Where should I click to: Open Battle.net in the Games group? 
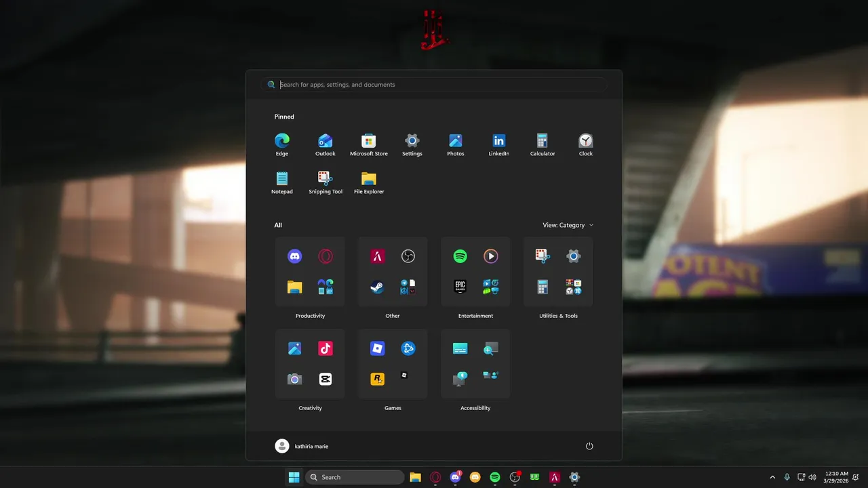[x=408, y=348]
